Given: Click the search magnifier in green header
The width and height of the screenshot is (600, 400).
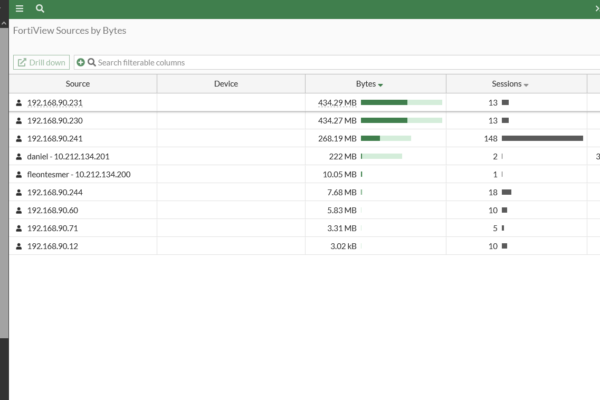Looking at the screenshot, I should (40, 8).
